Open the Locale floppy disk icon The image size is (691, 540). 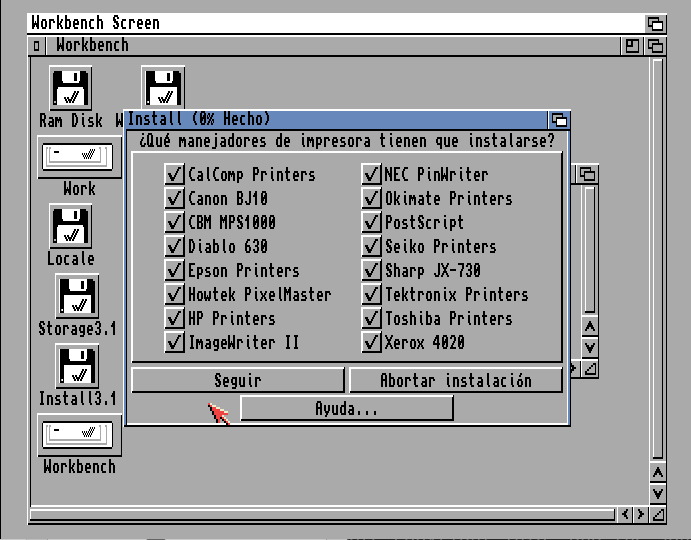[70, 227]
